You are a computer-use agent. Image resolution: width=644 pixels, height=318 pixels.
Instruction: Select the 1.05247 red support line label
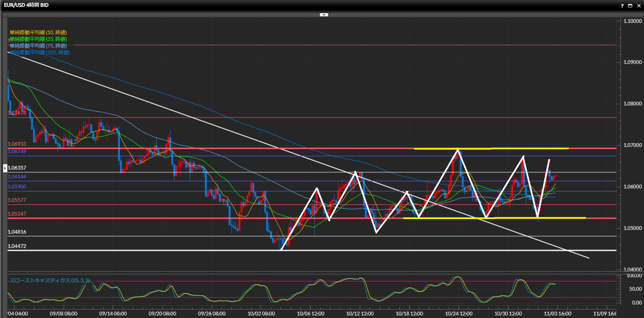17,214
